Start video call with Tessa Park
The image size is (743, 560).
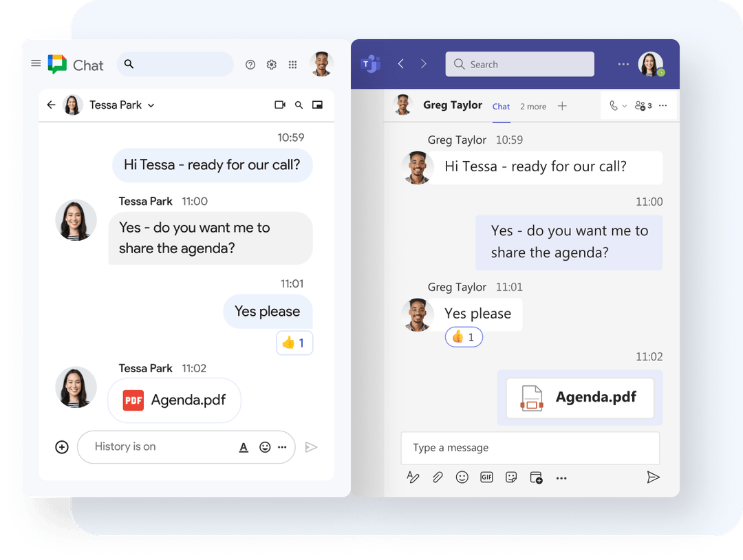(x=280, y=105)
